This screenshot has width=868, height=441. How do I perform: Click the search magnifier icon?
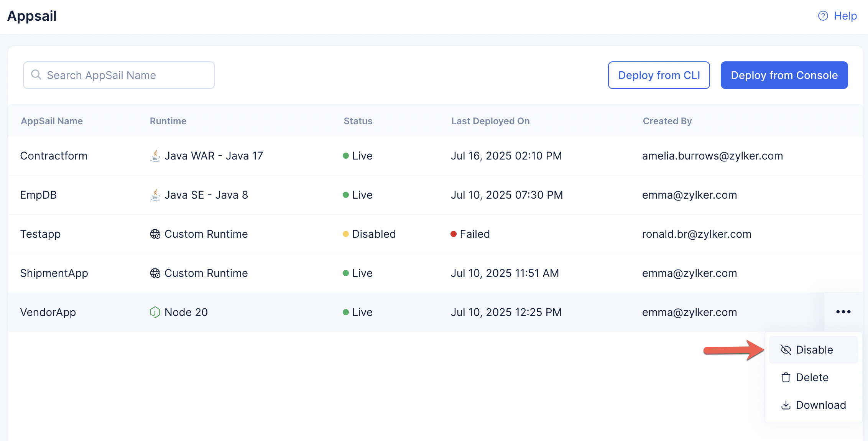(36, 75)
